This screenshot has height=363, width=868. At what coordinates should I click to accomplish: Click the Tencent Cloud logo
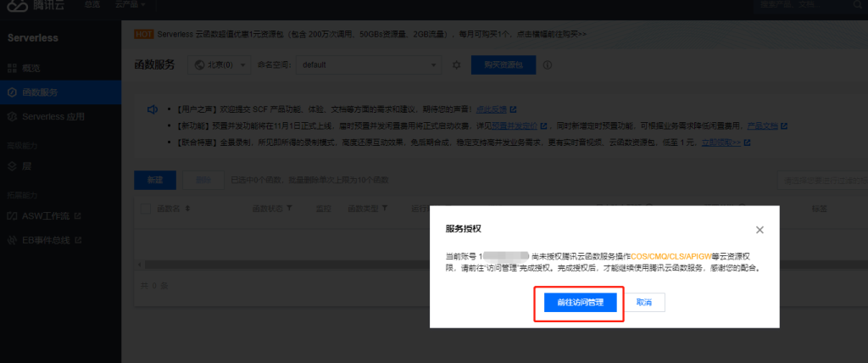tap(36, 5)
